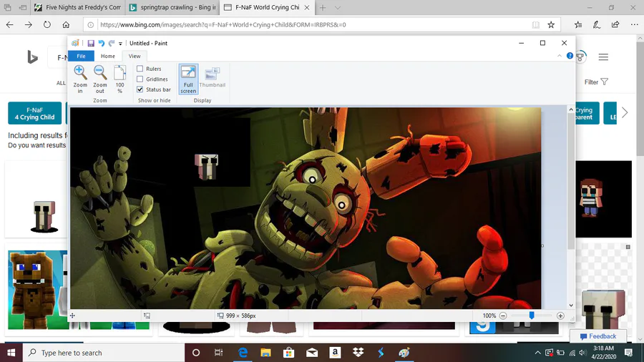Click the status bar zoom in plus button

(560, 315)
